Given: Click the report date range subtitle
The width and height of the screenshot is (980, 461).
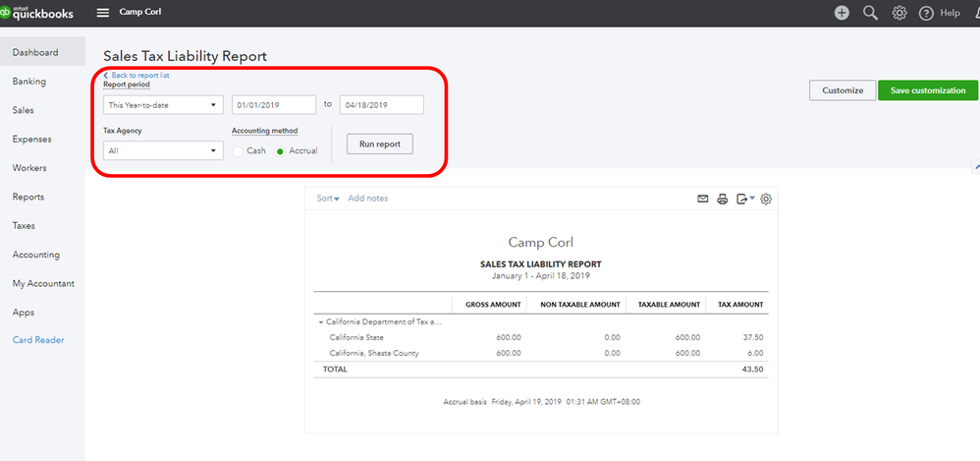Looking at the screenshot, I should click(541, 275).
